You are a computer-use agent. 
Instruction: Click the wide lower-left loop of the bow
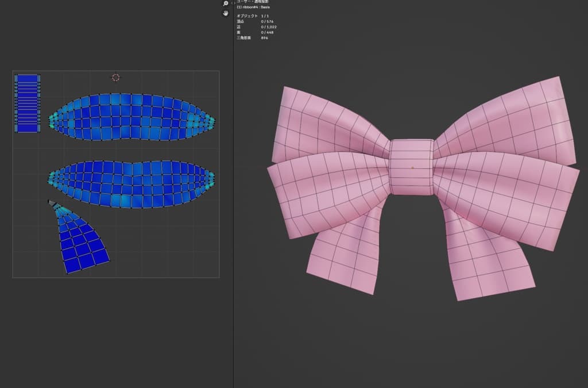pos(327,195)
